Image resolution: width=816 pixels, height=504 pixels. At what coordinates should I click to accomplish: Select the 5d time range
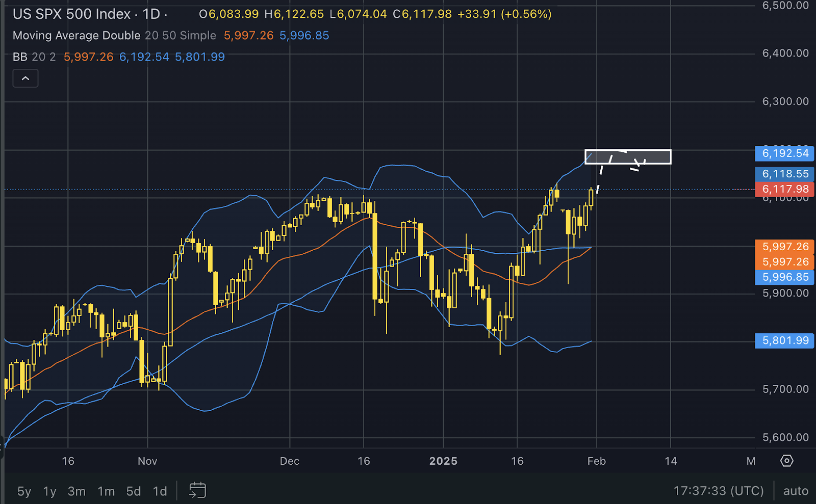(x=134, y=491)
